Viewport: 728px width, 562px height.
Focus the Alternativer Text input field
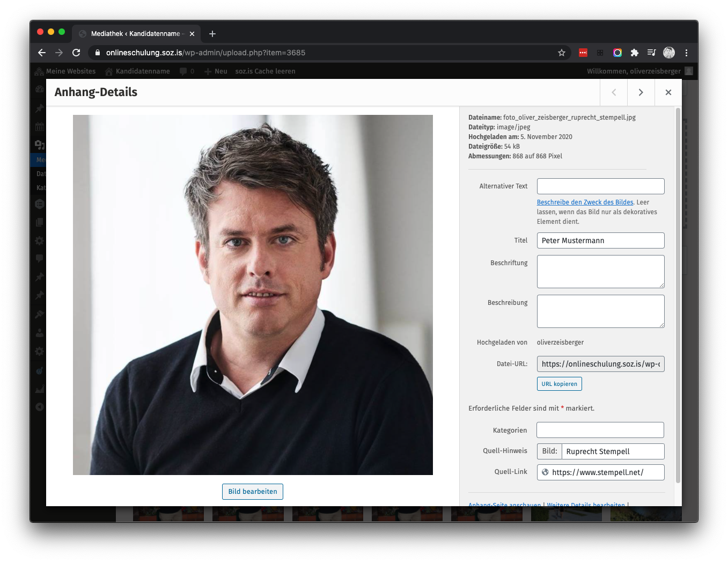coord(600,186)
